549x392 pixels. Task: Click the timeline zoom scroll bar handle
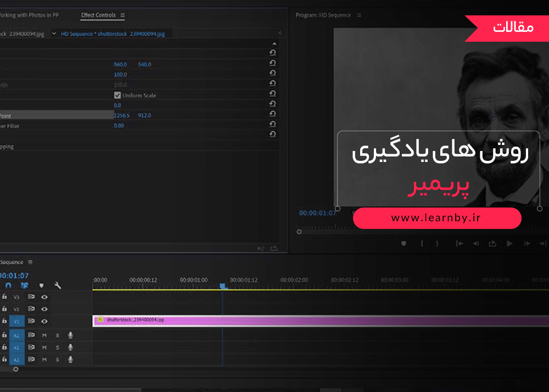pyautogui.click(x=16, y=369)
